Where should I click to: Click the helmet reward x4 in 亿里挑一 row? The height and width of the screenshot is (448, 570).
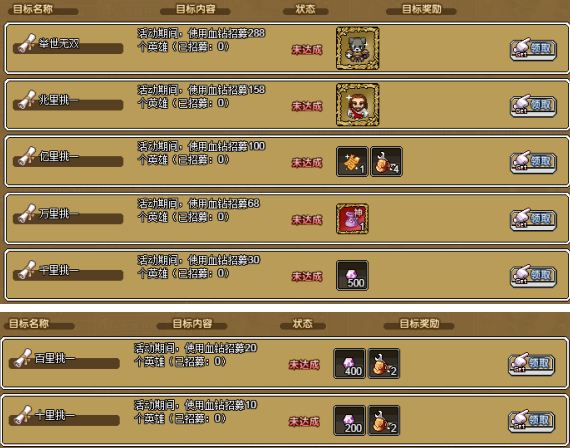tap(386, 161)
